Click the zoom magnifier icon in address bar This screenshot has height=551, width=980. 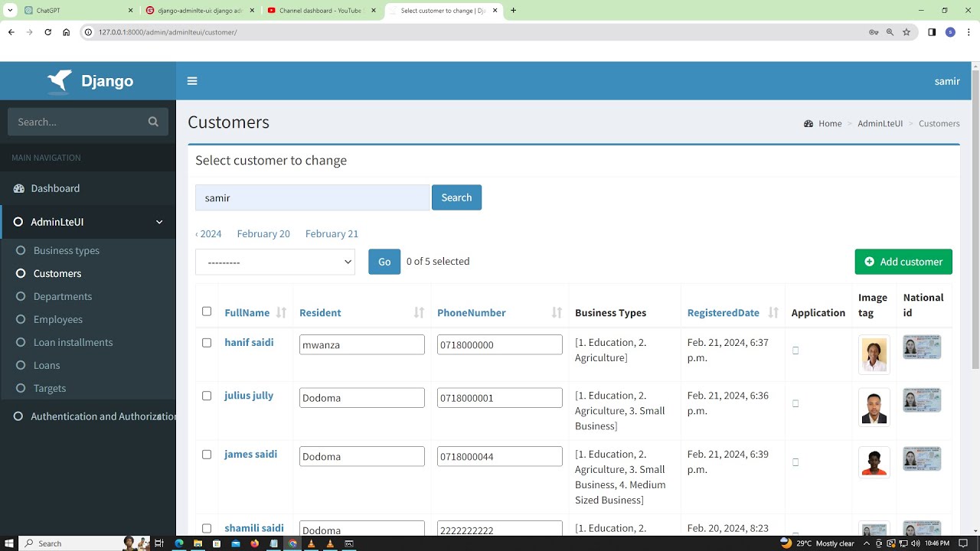point(890,32)
